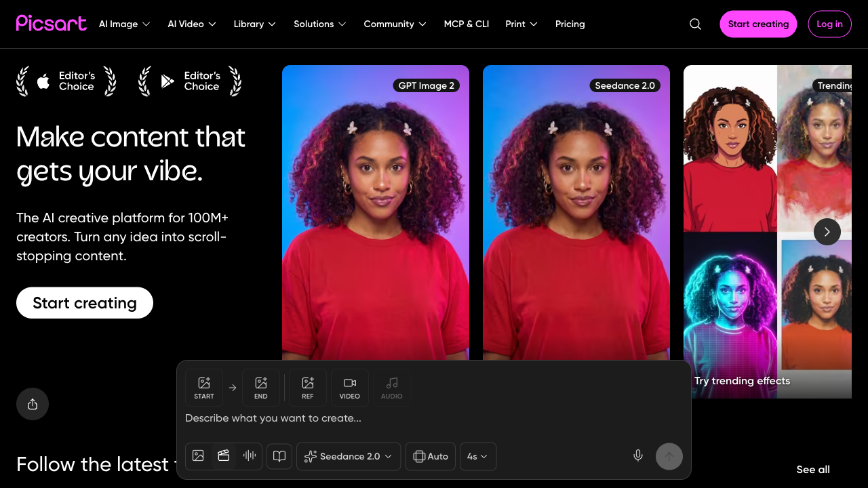This screenshot has height=488, width=868.
Task: Open the Seedance 2.0 model dropdown
Action: [x=349, y=456]
